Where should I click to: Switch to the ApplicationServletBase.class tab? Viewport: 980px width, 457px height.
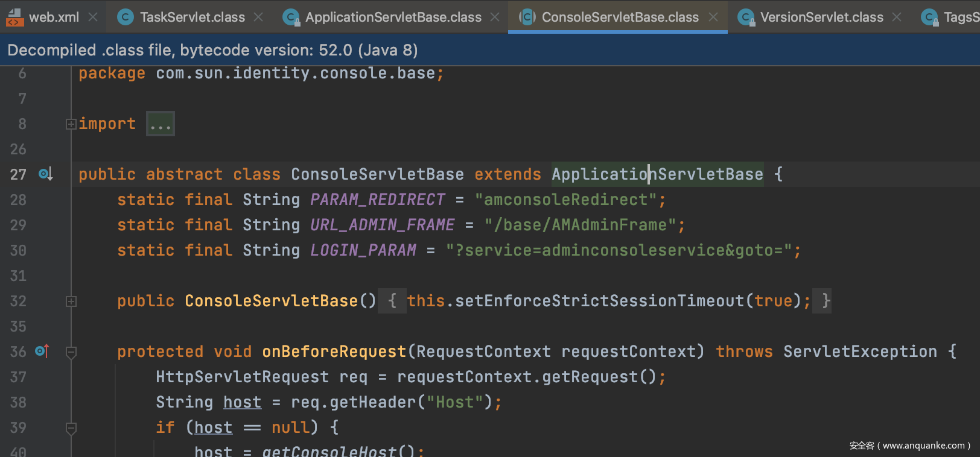pyautogui.click(x=393, y=17)
